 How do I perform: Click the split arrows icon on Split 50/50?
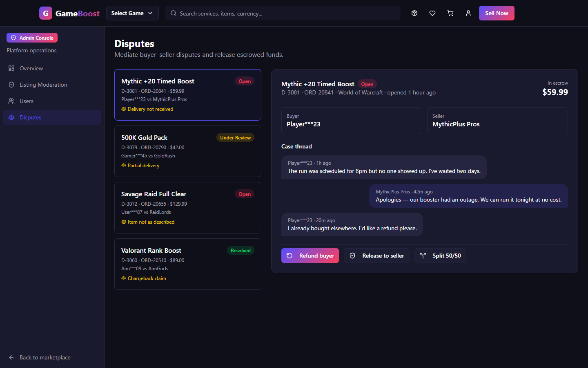pos(423,256)
